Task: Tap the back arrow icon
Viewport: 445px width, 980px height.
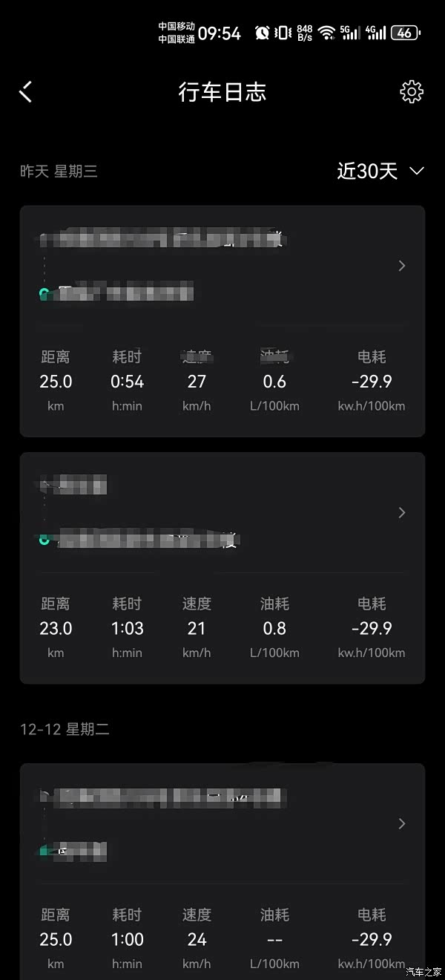Action: [x=26, y=92]
